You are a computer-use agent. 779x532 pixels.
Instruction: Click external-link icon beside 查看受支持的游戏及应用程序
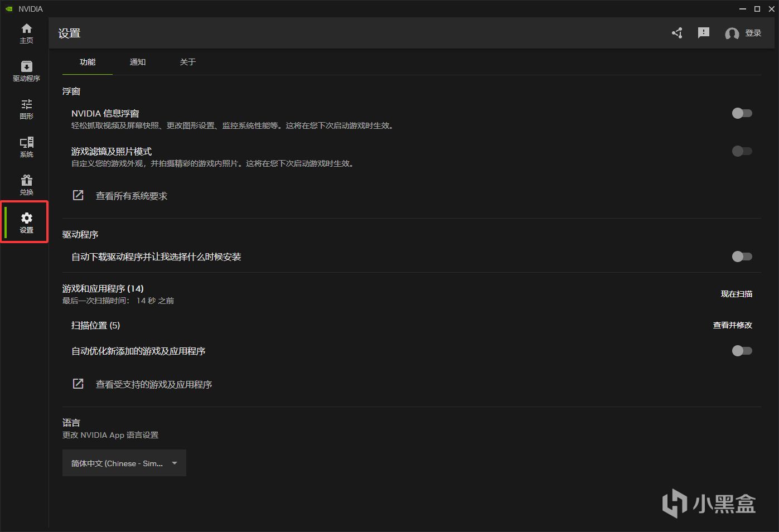click(78, 384)
